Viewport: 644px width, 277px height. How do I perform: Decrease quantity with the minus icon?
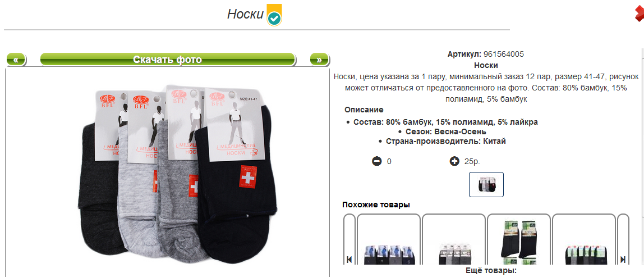click(376, 161)
